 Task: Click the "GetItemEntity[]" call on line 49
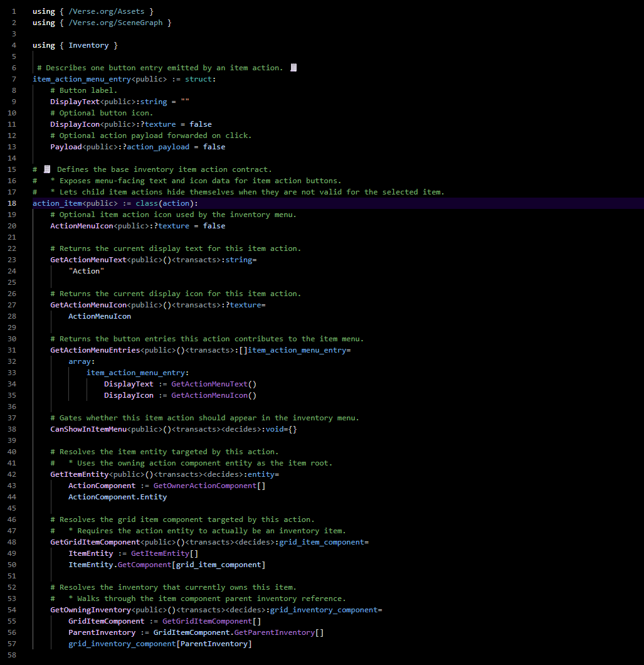coord(164,553)
